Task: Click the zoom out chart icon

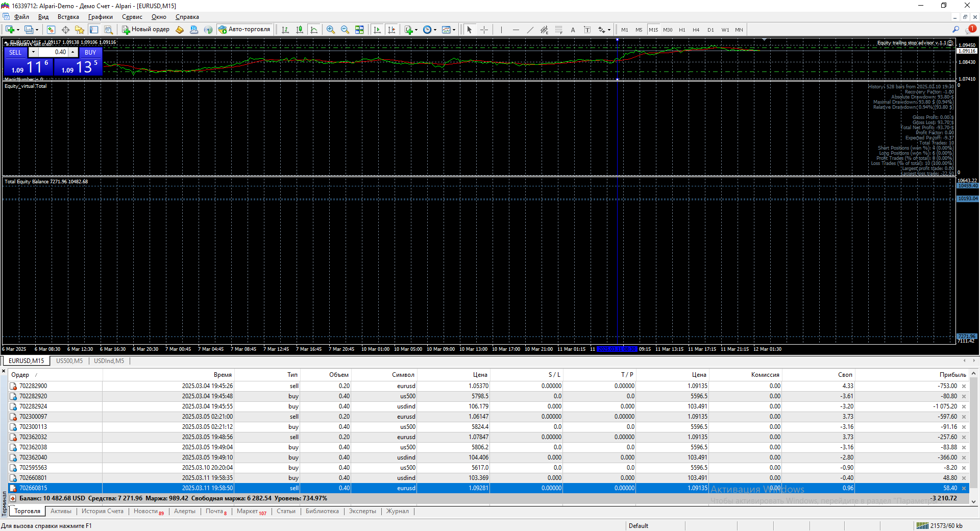Action: pyautogui.click(x=345, y=30)
